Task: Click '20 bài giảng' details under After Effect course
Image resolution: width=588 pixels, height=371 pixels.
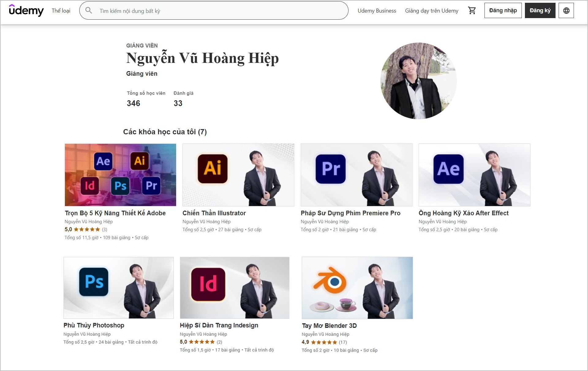Action: point(467,230)
